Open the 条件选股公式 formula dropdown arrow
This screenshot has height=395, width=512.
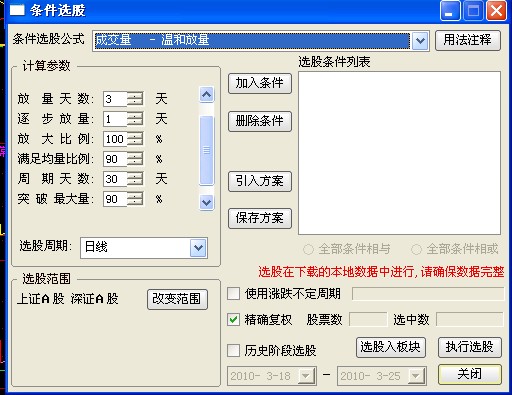[420, 41]
